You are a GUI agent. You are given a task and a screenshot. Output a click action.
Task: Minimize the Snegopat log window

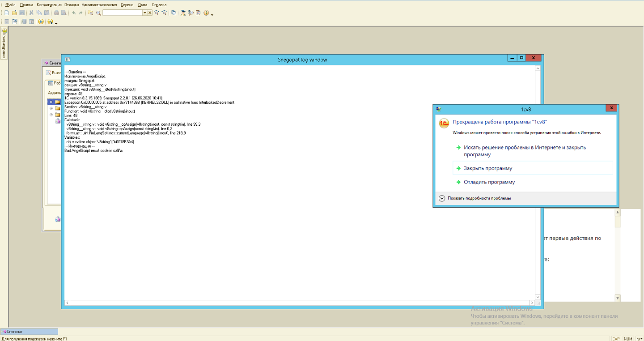(513, 58)
